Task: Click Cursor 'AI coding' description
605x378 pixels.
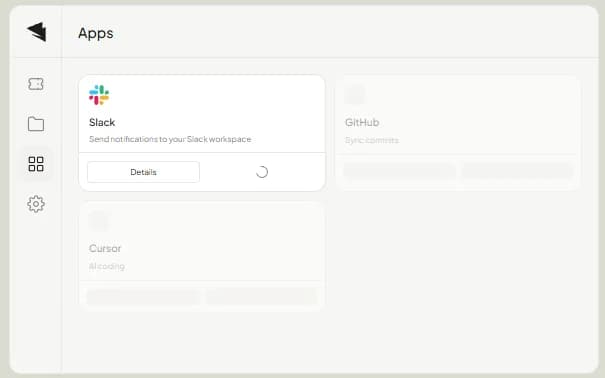Action: [106, 266]
